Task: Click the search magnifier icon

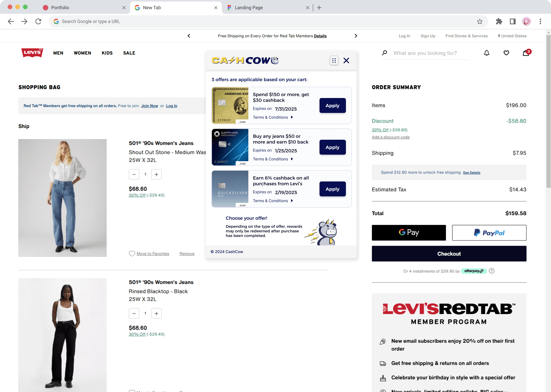Action: pos(385,53)
